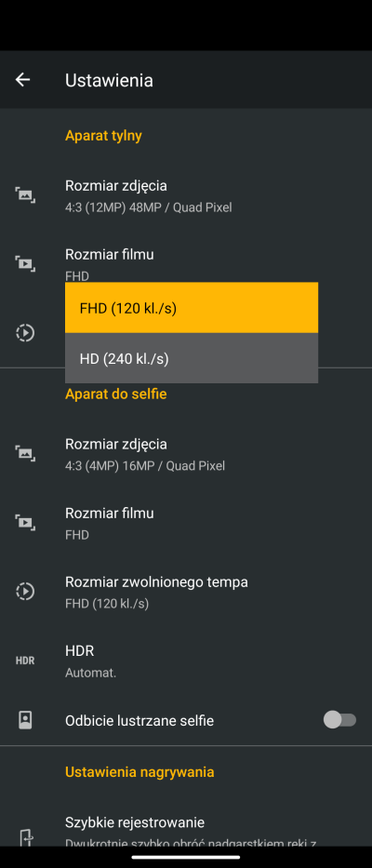Click the mirrored selfie portrait icon
Viewport: 372px width, 868px height.
[25, 720]
